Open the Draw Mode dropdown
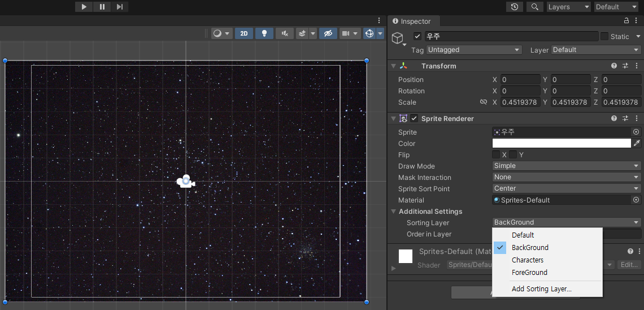 (x=567, y=166)
